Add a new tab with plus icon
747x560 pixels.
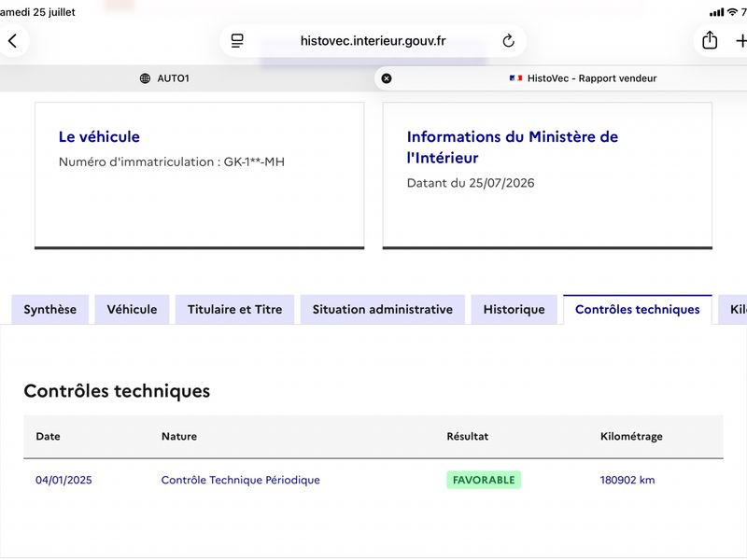[x=740, y=41]
